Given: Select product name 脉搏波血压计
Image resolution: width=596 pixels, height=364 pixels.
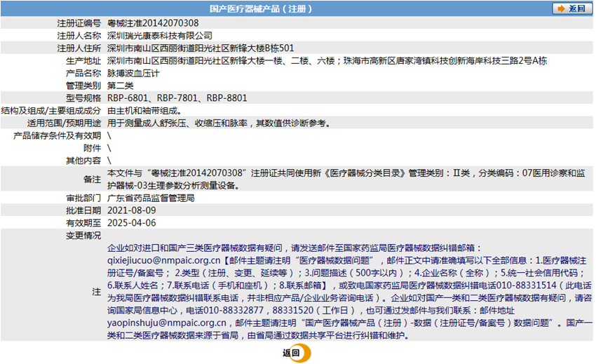Looking at the screenshot, I should pyautogui.click(x=133, y=74).
